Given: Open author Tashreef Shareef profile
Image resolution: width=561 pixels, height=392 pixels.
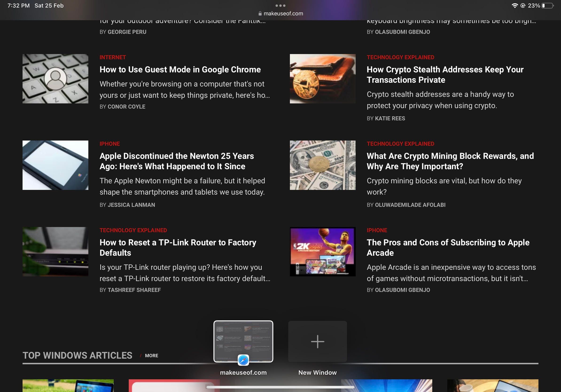Looking at the screenshot, I should pos(134,290).
